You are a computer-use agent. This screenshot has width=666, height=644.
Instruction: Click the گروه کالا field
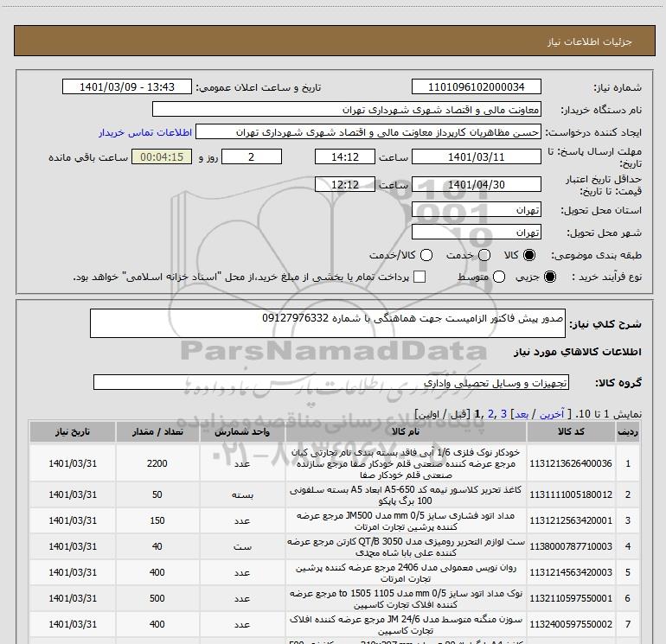coord(331,382)
